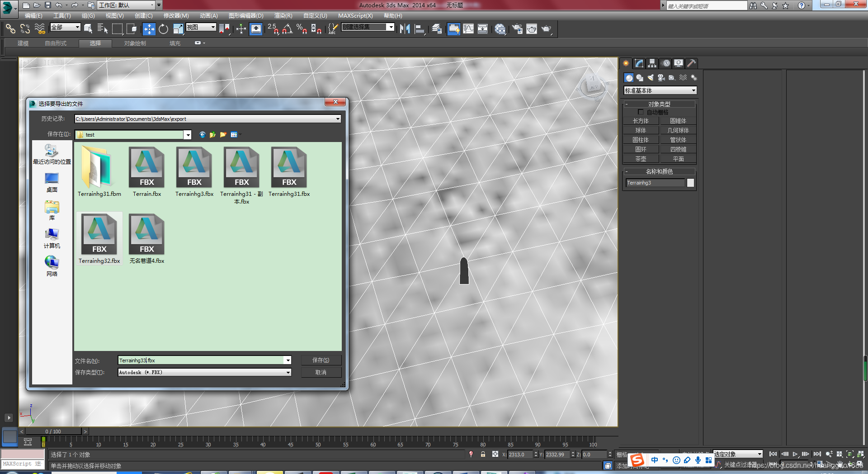Click the 几何球体 button

tap(678, 130)
